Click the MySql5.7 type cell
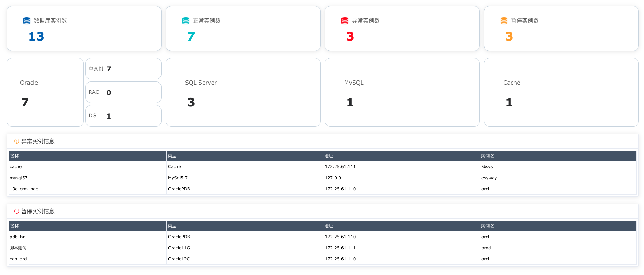The height and width of the screenshot is (275, 644). [x=245, y=178]
